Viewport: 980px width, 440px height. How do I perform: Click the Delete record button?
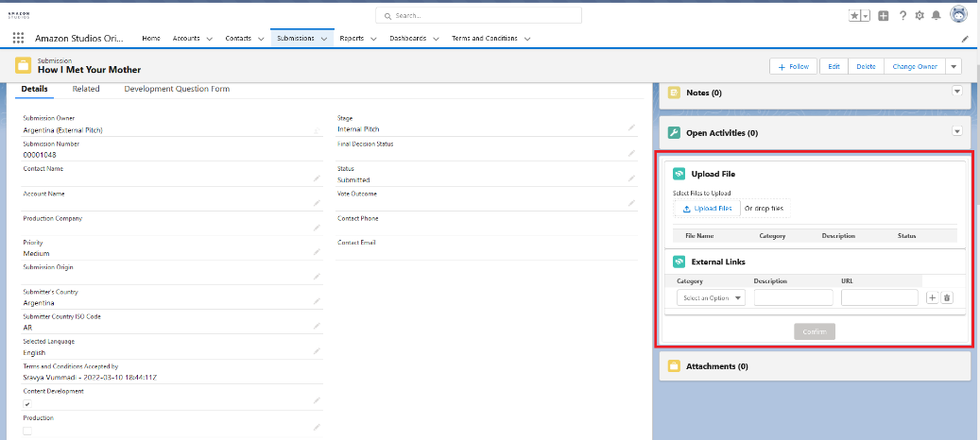[866, 66]
